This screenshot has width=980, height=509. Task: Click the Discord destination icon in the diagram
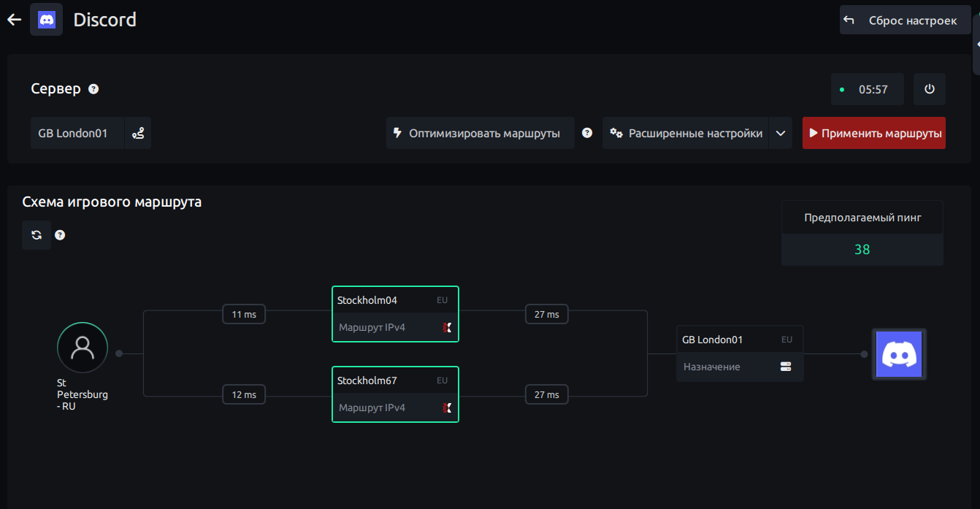point(899,354)
